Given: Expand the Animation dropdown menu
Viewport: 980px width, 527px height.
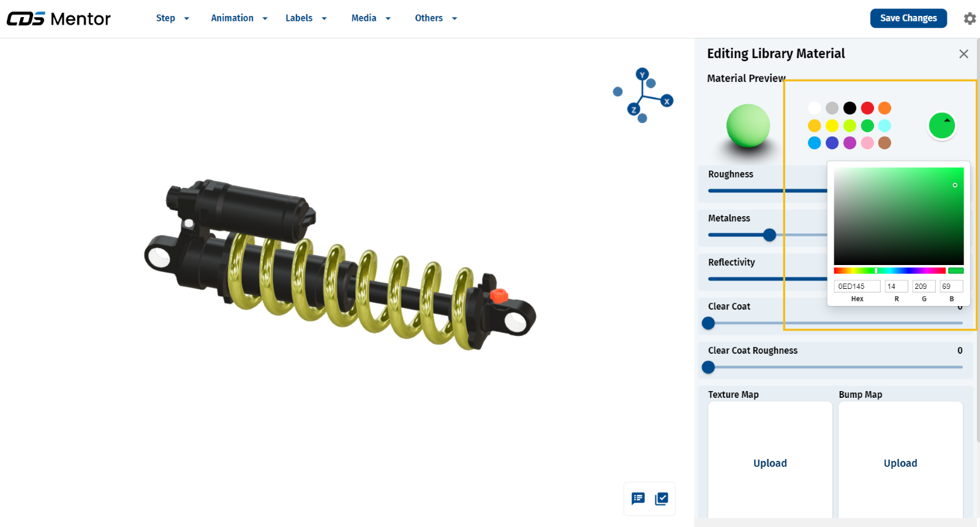Looking at the screenshot, I should coord(239,18).
